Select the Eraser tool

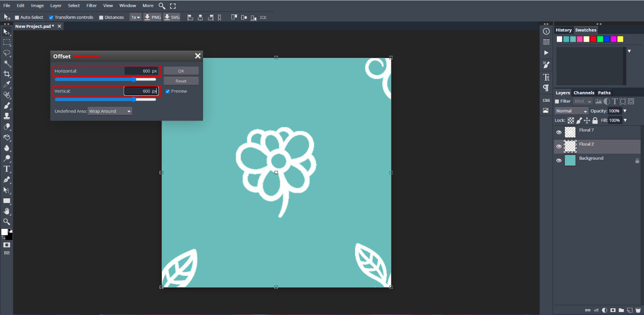[x=7, y=127]
